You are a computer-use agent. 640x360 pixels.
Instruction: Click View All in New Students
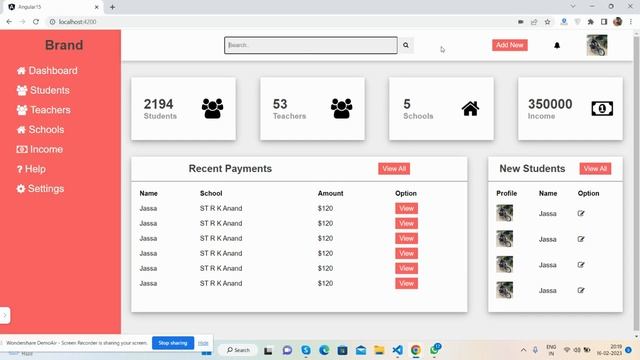[595, 169]
